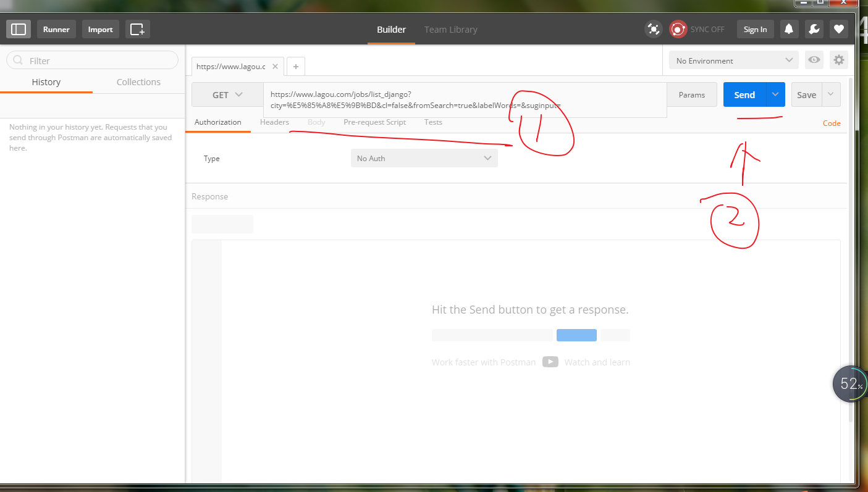
Task: Open the GET method dropdown
Action: pos(227,94)
